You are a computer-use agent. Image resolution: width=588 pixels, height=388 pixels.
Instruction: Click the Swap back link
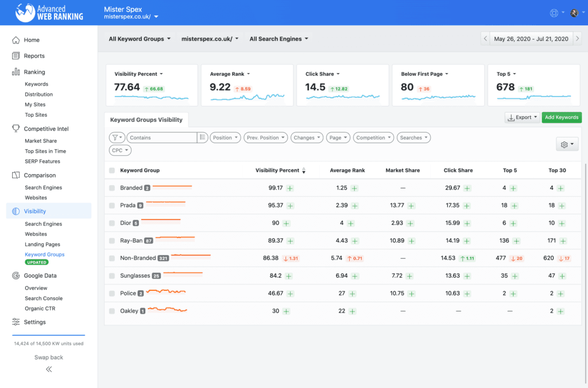(x=49, y=357)
